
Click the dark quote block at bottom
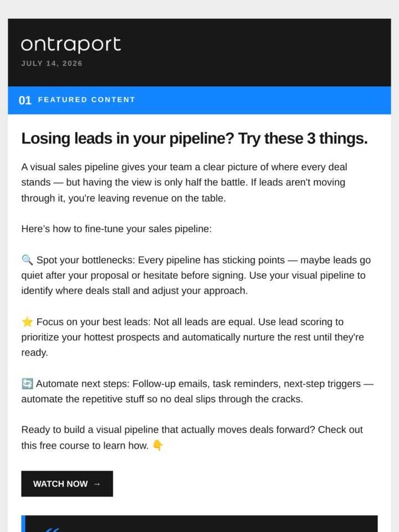click(199, 524)
